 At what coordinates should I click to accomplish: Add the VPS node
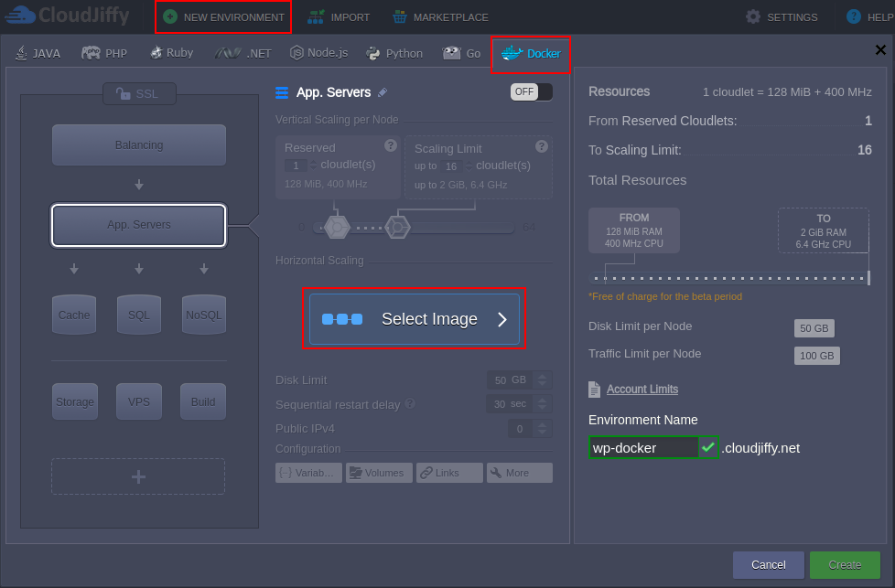[x=139, y=401]
